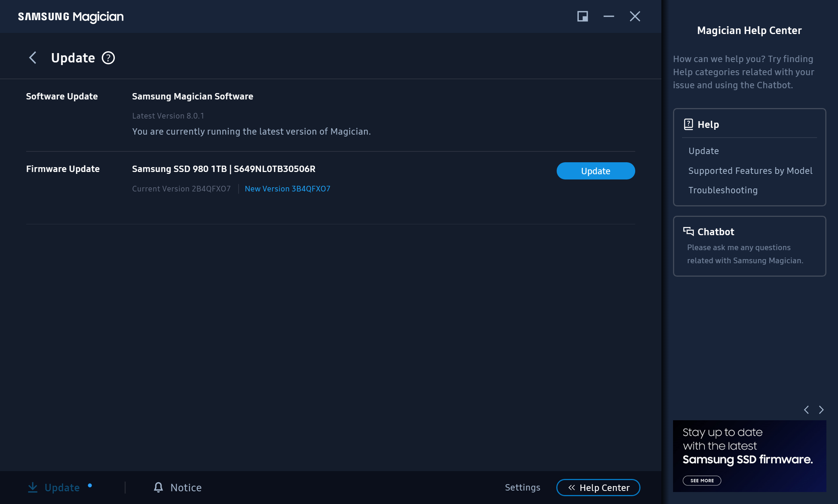Open the Update help topic
This screenshot has height=504, width=838.
(703, 151)
